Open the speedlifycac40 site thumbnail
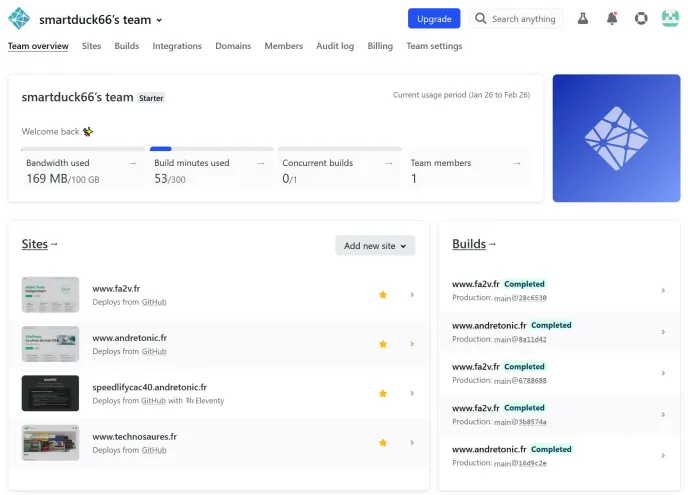Screen dimensions: 688x495 pos(50,393)
